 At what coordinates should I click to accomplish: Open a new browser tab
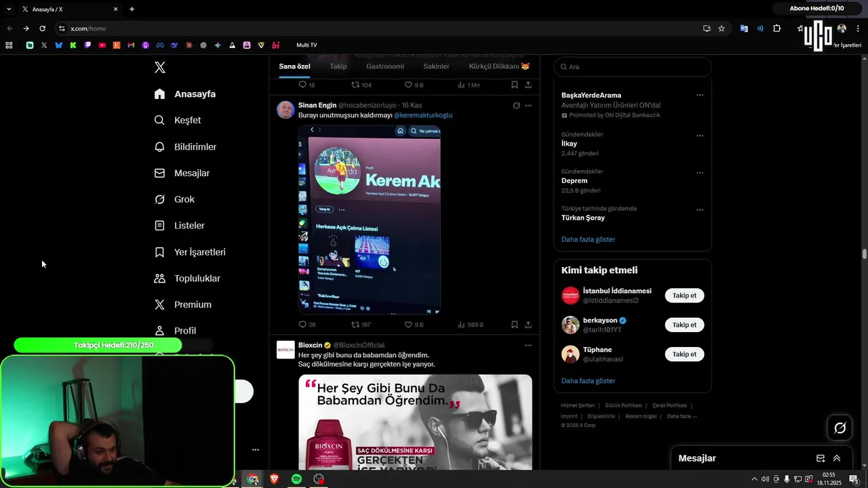[x=132, y=9]
